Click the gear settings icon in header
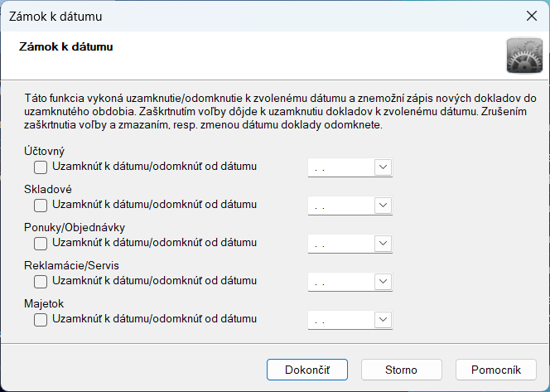 523,56
